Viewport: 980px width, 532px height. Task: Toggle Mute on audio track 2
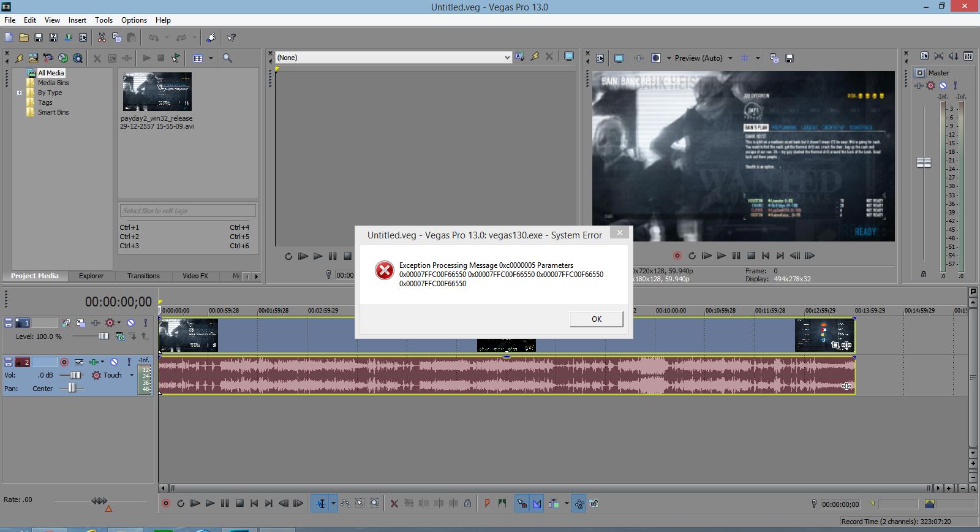tap(114, 362)
